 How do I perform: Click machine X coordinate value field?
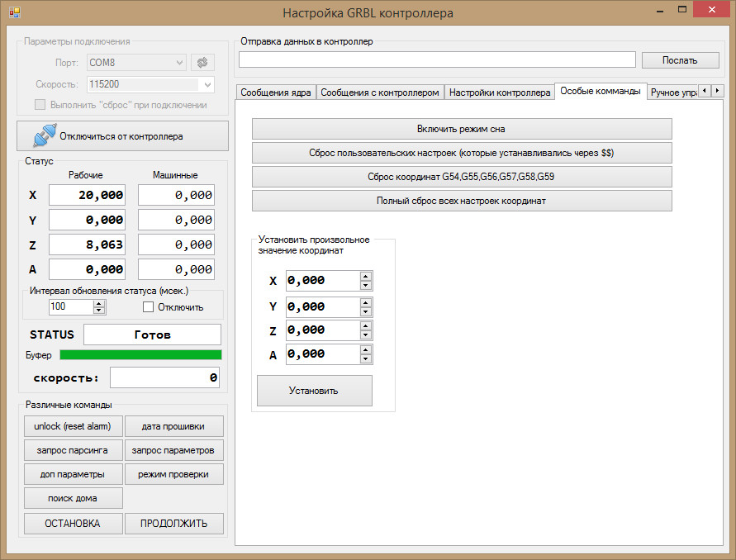pos(176,195)
